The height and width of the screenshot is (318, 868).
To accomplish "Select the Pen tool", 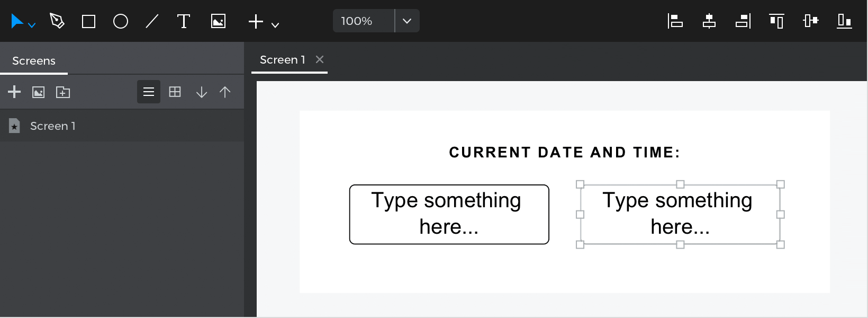I will pos(57,21).
